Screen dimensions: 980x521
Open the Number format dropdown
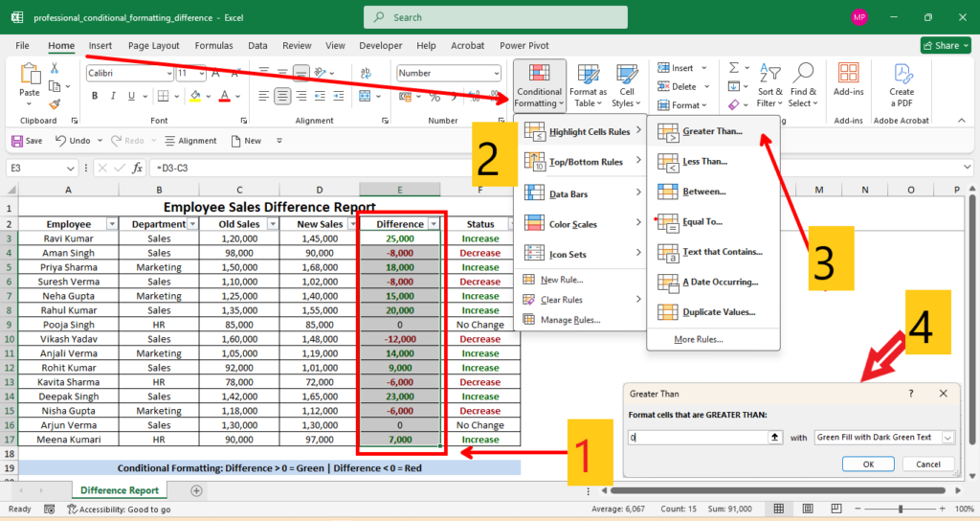[497, 73]
